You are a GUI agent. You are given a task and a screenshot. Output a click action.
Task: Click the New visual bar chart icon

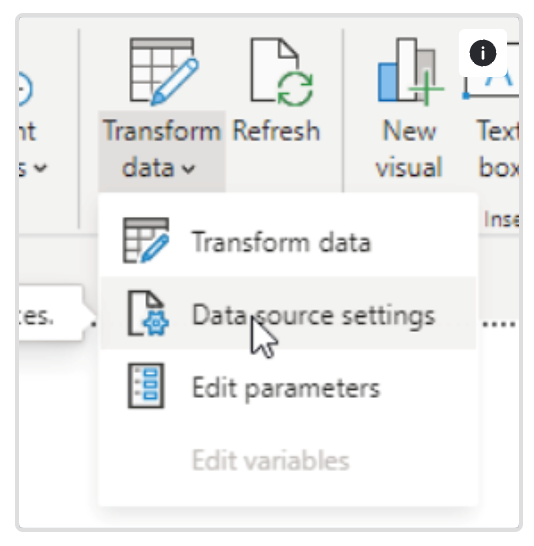[x=410, y=71]
